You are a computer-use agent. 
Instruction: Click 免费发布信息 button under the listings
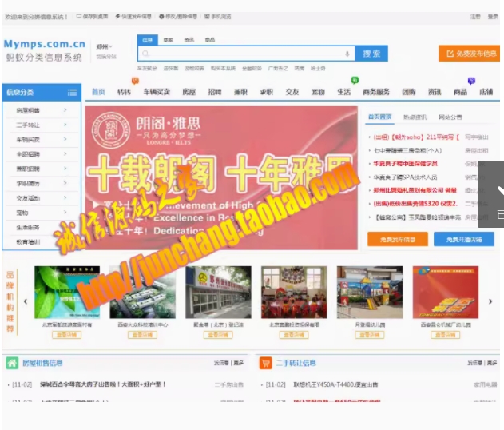pyautogui.click(x=398, y=239)
